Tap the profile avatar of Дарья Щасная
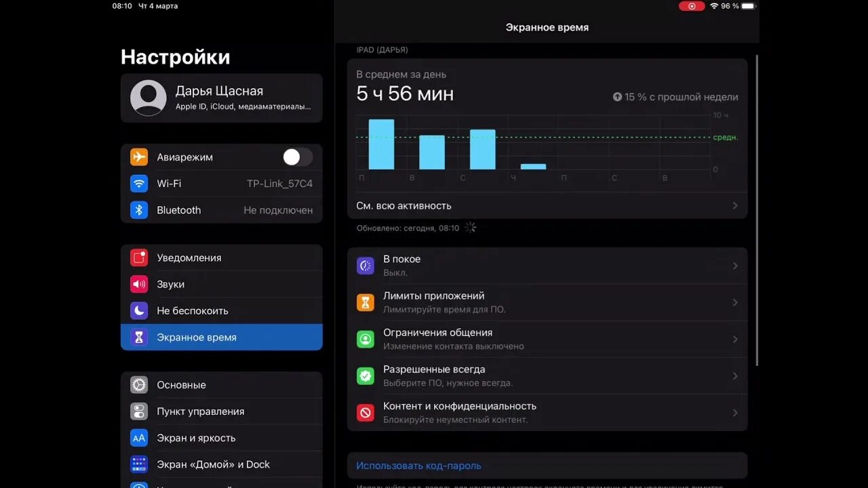The width and height of the screenshot is (868, 488). click(x=149, y=98)
